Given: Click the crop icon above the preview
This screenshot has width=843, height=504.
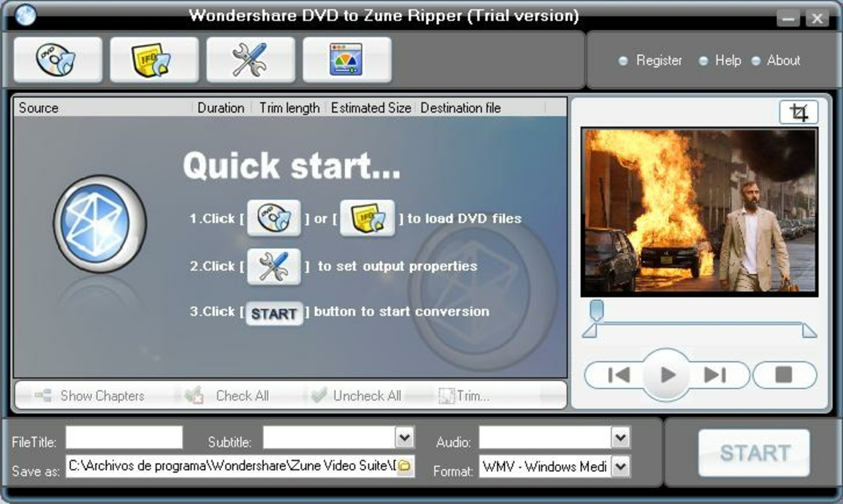Looking at the screenshot, I should pyautogui.click(x=799, y=113).
